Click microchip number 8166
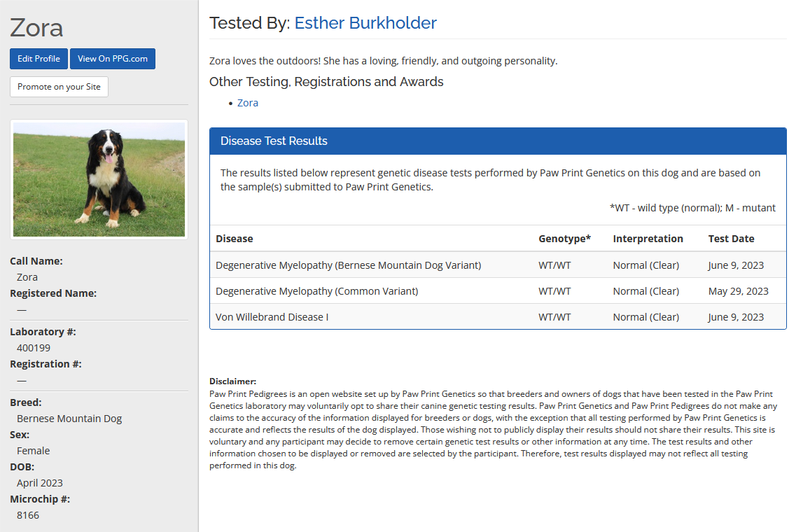 tap(28, 515)
